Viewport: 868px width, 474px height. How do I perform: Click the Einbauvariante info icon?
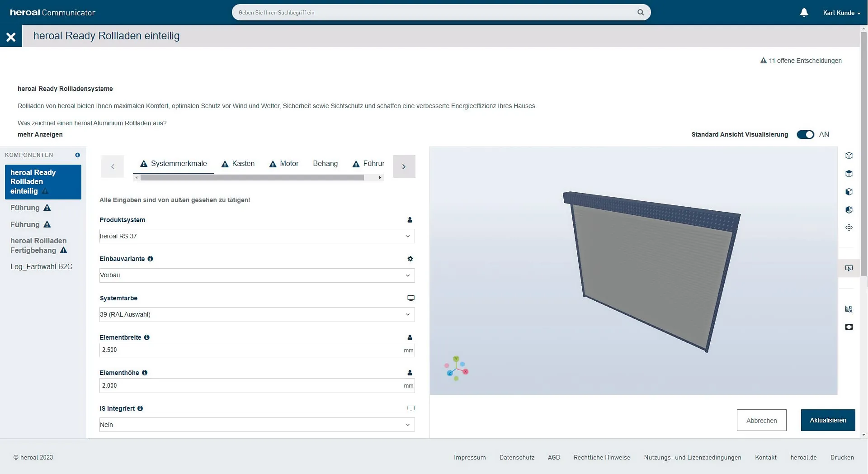[x=150, y=259]
